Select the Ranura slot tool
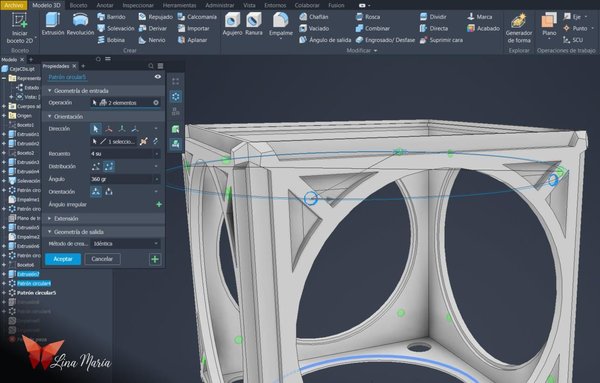This screenshot has height=383, width=600. (x=254, y=24)
